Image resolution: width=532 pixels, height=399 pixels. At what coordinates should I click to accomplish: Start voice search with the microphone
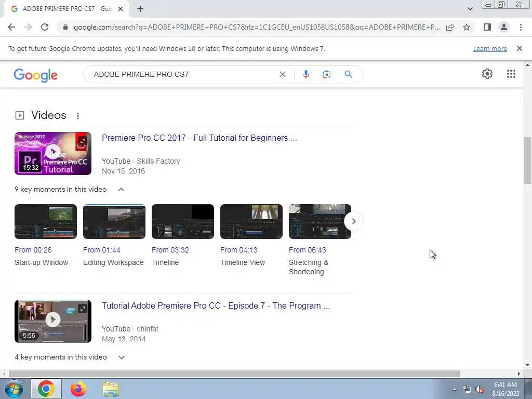(305, 74)
